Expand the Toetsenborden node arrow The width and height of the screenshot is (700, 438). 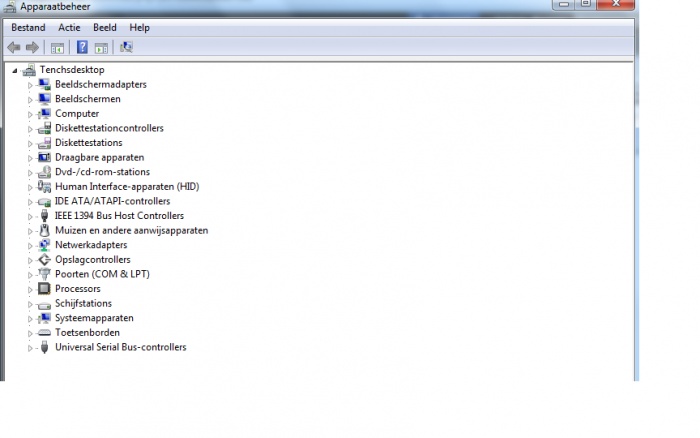30,333
